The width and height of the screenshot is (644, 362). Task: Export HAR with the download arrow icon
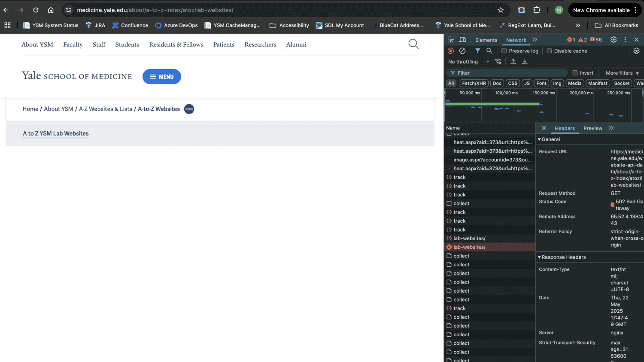click(525, 61)
